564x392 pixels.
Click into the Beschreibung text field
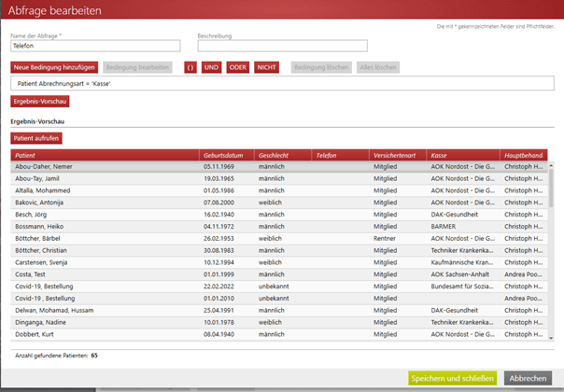282,46
